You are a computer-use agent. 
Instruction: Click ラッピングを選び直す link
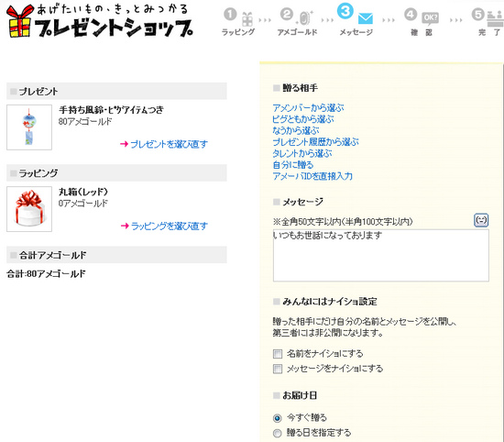tap(170, 226)
